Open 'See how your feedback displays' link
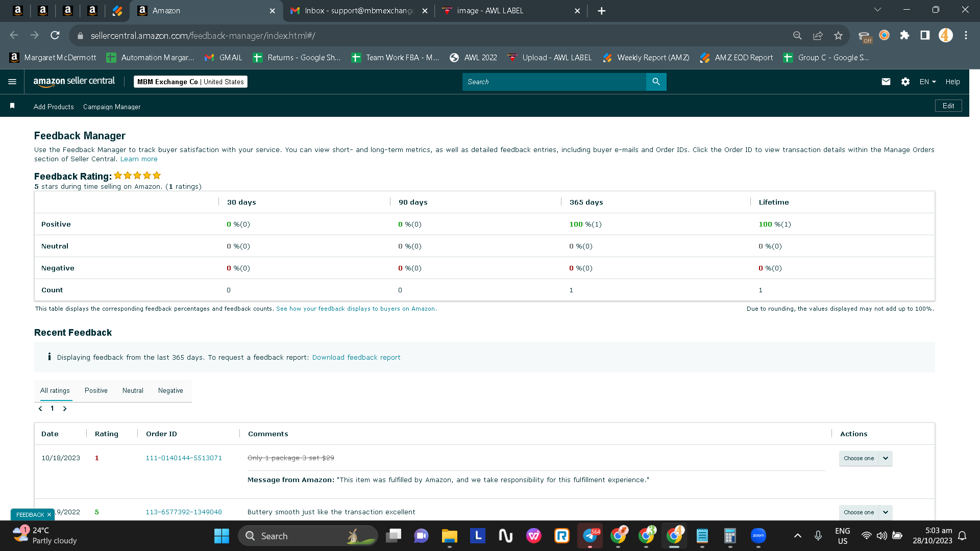This screenshot has width=980, height=551. pyautogui.click(x=356, y=309)
